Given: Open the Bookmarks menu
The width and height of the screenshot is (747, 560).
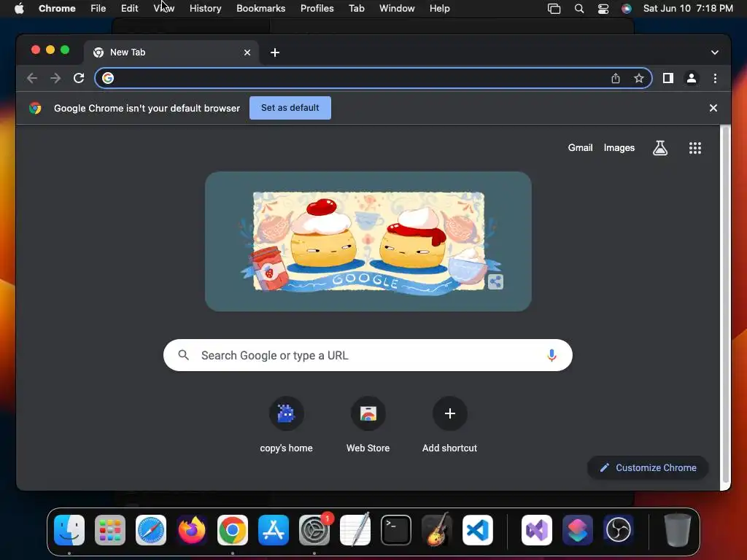Looking at the screenshot, I should click(260, 8).
